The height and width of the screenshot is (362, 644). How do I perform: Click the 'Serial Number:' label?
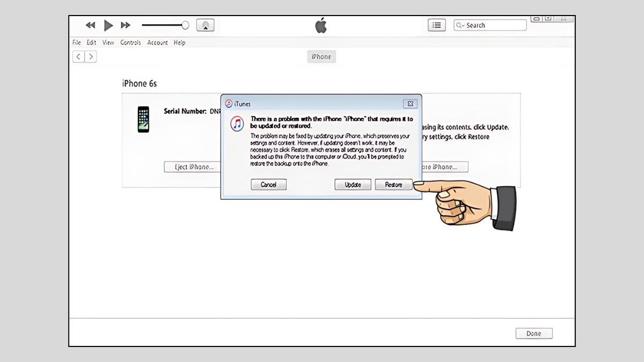[x=185, y=112]
